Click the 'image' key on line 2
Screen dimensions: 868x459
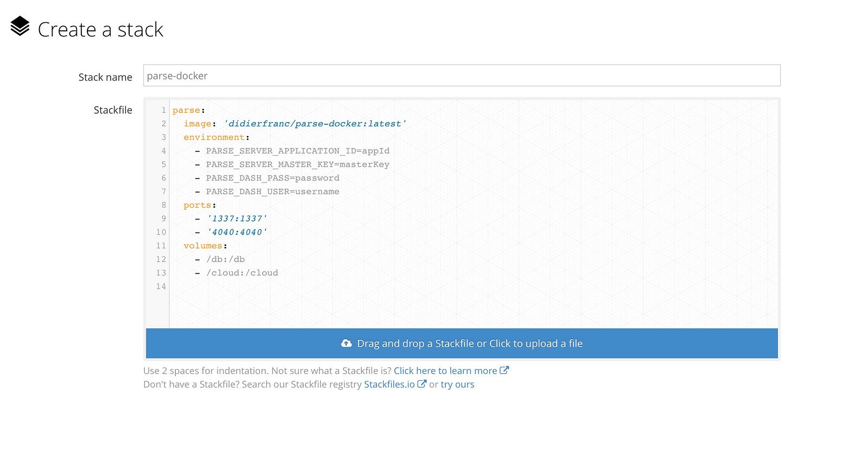[x=197, y=124]
